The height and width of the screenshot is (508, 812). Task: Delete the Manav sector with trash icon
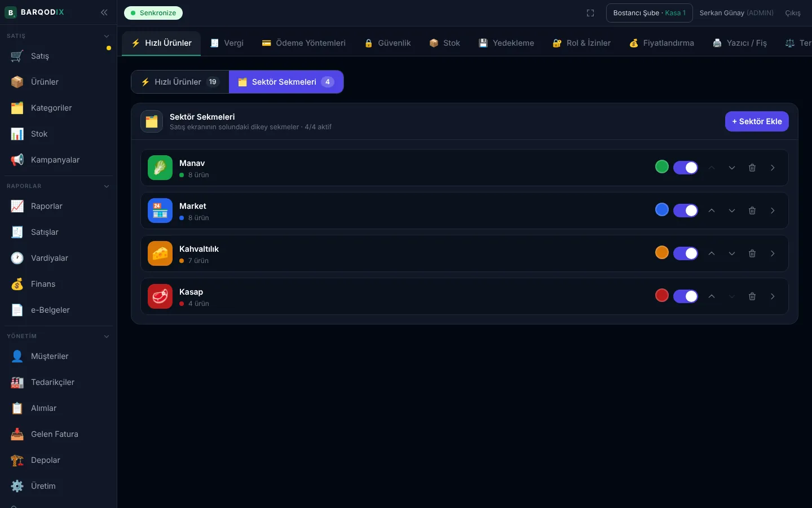(x=752, y=168)
